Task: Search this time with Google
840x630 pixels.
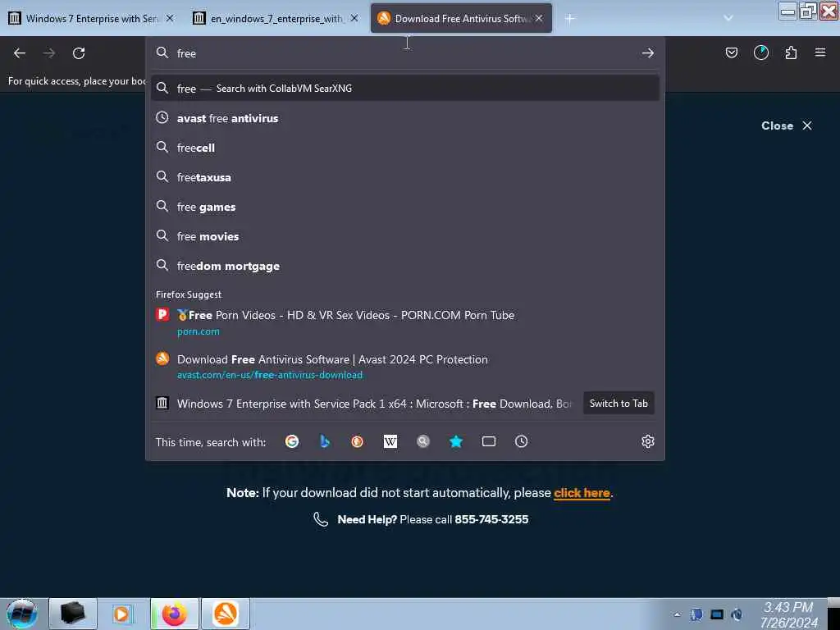Action: pyautogui.click(x=292, y=441)
